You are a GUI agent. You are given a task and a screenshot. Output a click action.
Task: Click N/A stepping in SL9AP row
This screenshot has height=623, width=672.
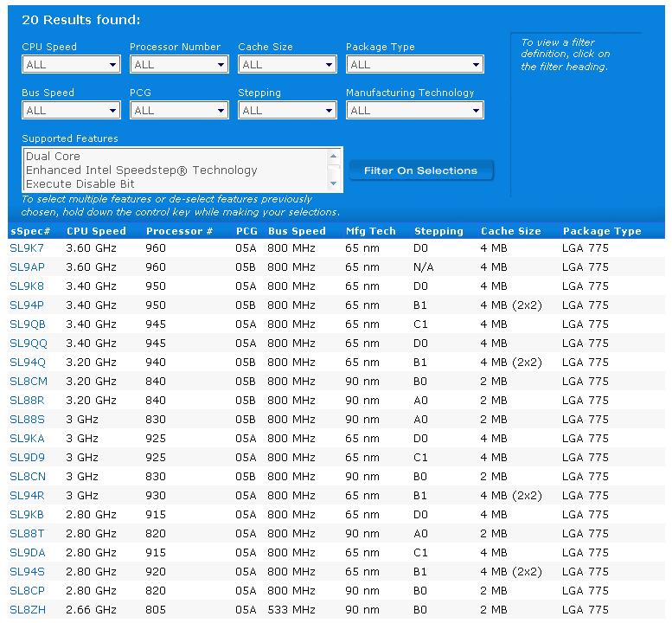(x=424, y=267)
